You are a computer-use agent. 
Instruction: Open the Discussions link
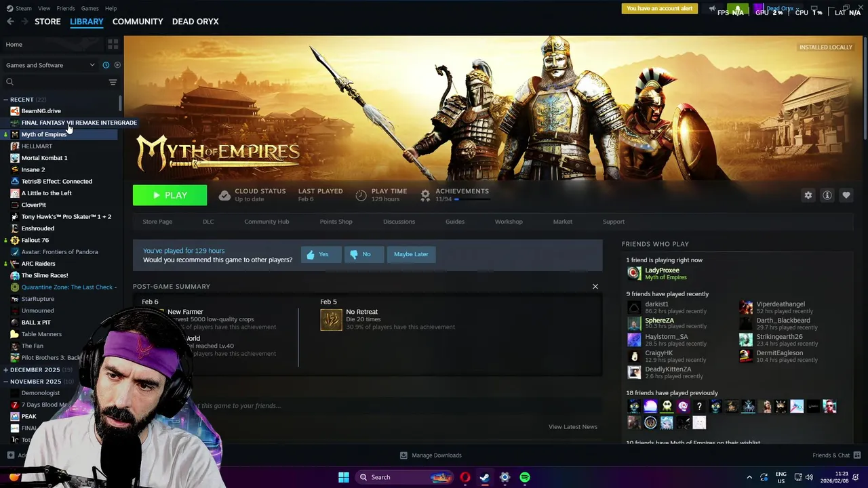point(399,222)
